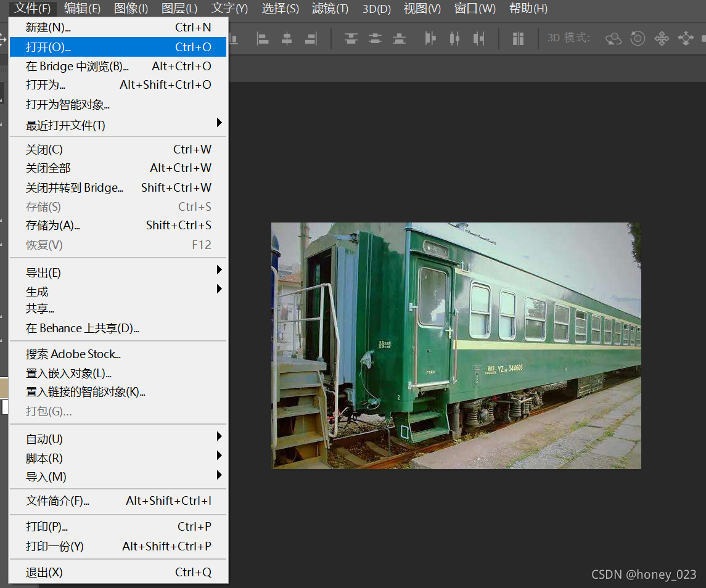Open the 视图(V) menu
706x588 pixels.
pos(422,9)
